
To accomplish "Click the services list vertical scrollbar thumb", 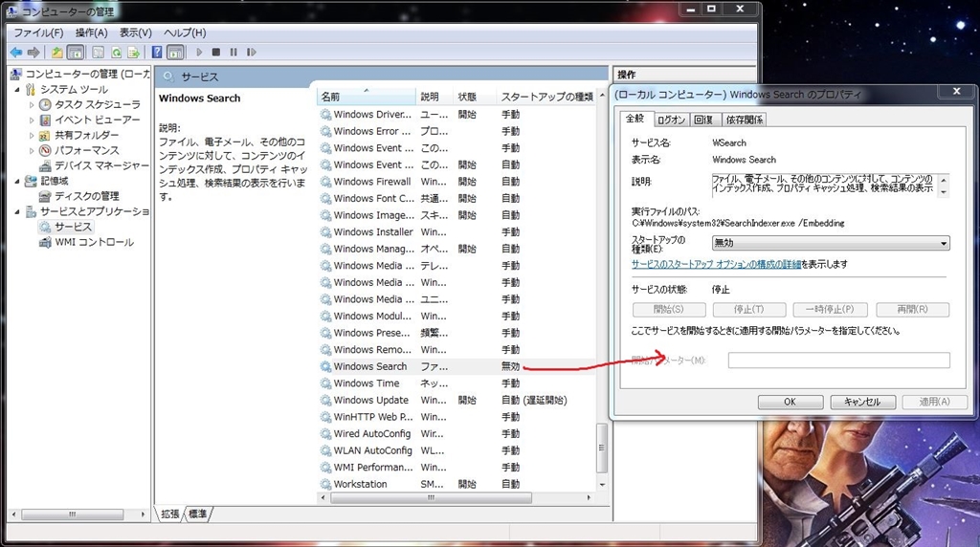I will pos(602,448).
